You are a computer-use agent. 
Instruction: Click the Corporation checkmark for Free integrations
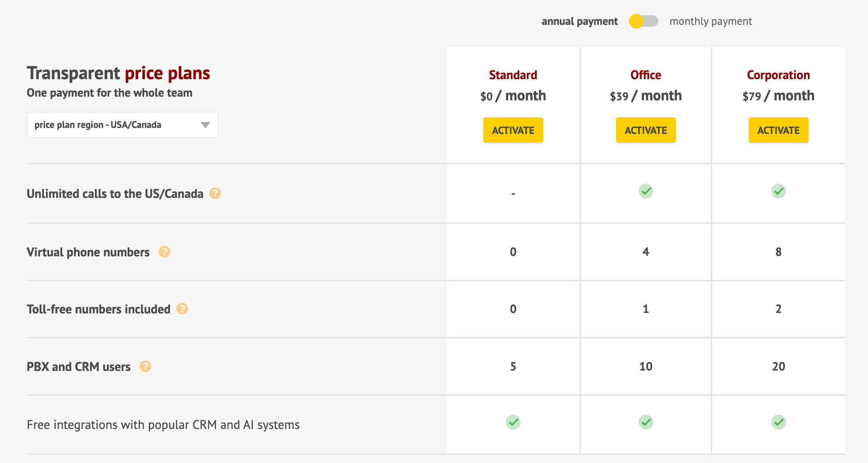[x=779, y=422]
